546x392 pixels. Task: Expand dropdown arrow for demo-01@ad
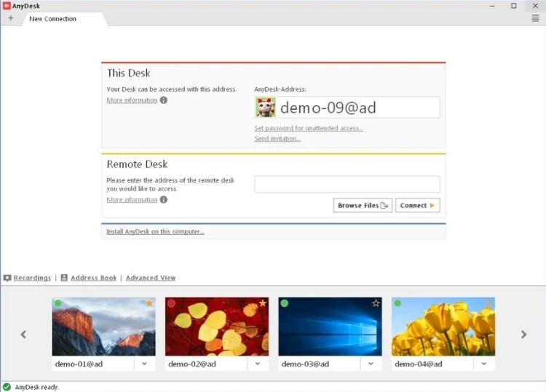tap(145, 364)
